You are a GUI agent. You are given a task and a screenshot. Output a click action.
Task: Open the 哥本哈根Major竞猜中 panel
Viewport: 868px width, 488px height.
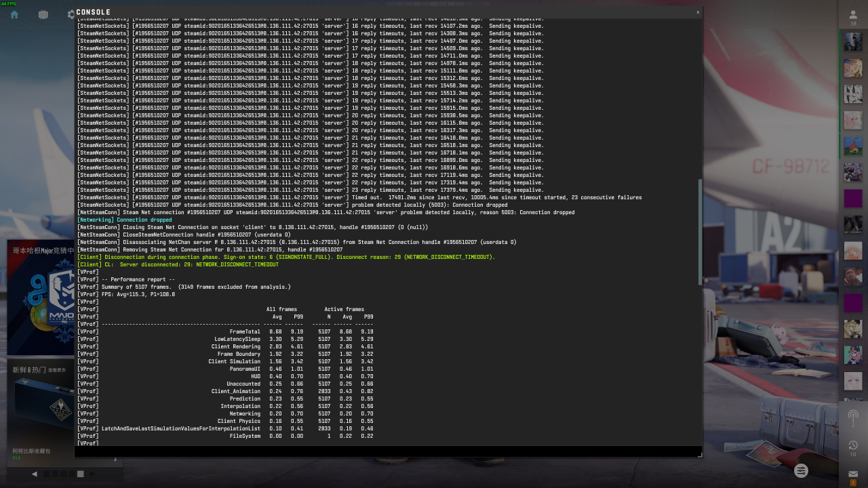[41, 298]
